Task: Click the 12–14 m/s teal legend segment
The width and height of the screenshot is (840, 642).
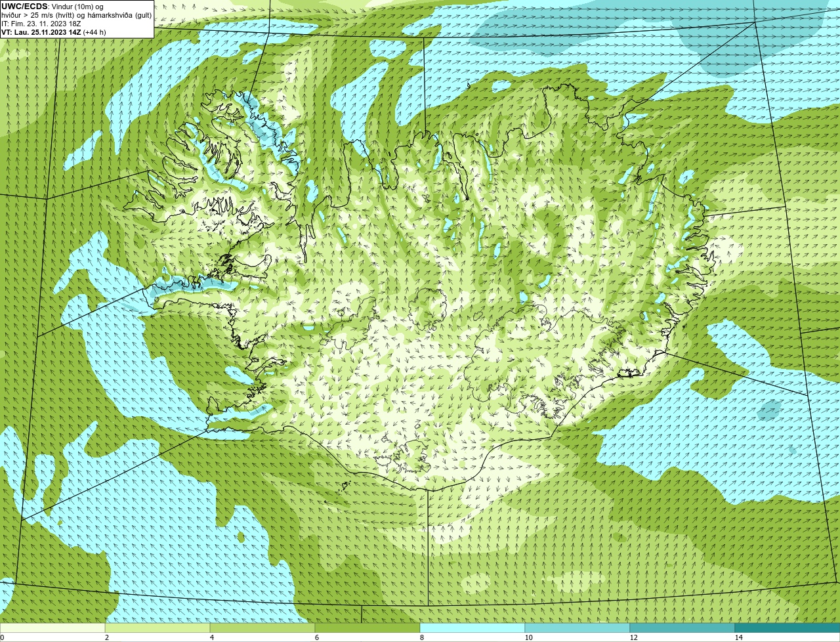Action: (x=682, y=628)
